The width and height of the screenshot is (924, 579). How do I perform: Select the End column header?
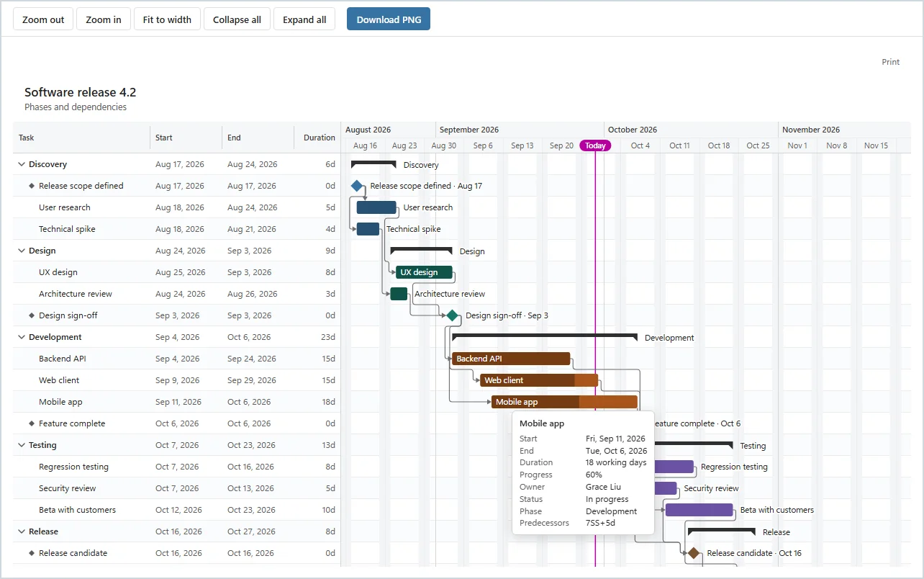tap(258, 138)
